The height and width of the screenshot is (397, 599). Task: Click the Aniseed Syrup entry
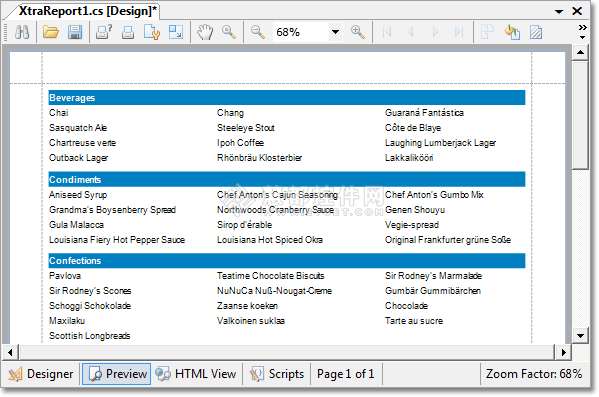[78, 195]
